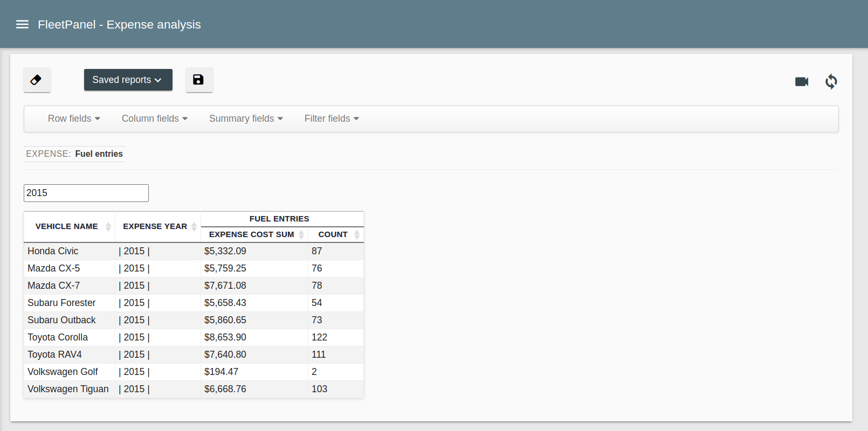Expand the Column fields dropdown
The image size is (868, 431).
(154, 119)
